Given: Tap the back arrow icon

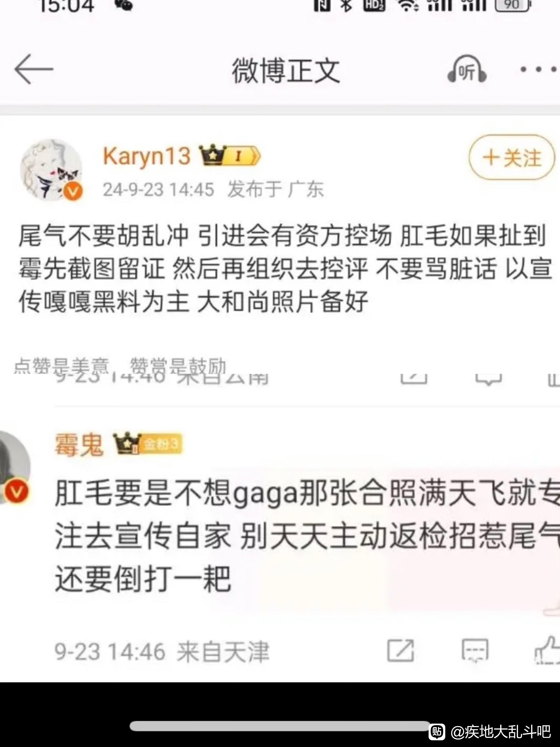Looking at the screenshot, I should 34,69.
